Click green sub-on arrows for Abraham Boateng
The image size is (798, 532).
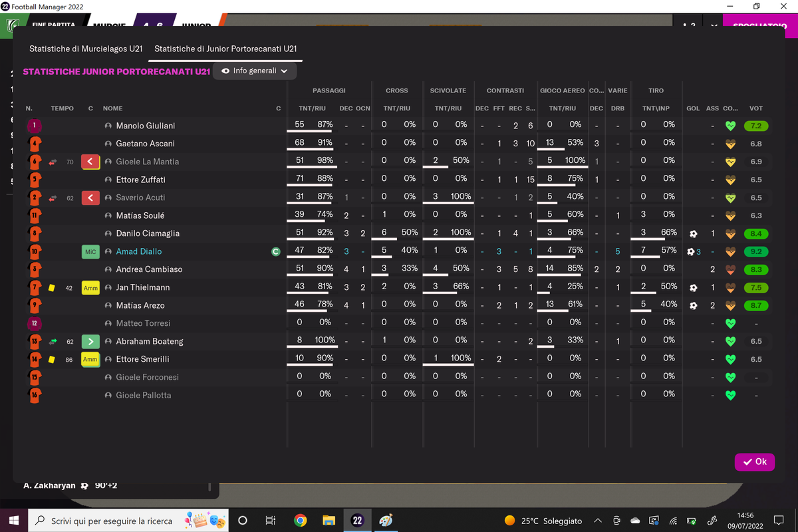pyautogui.click(x=53, y=341)
